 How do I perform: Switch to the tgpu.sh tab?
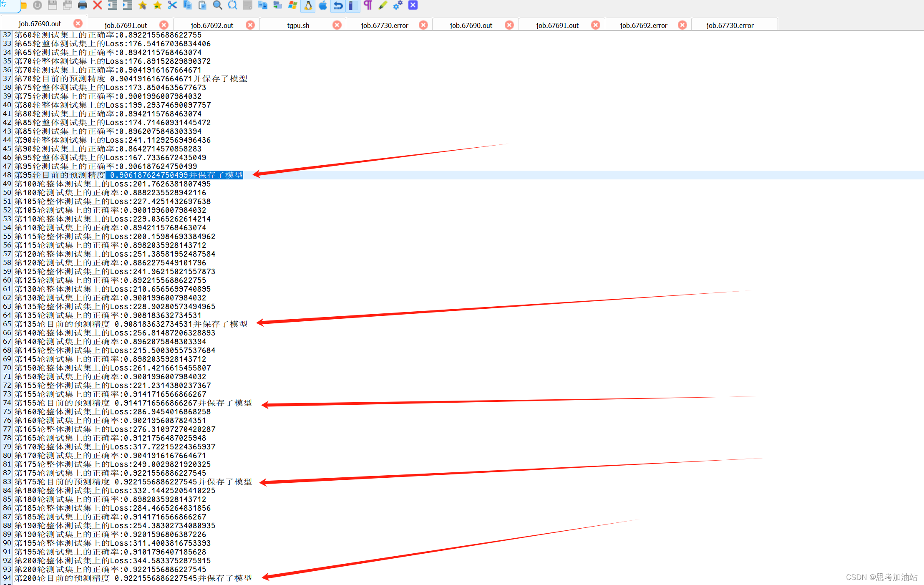298,25
